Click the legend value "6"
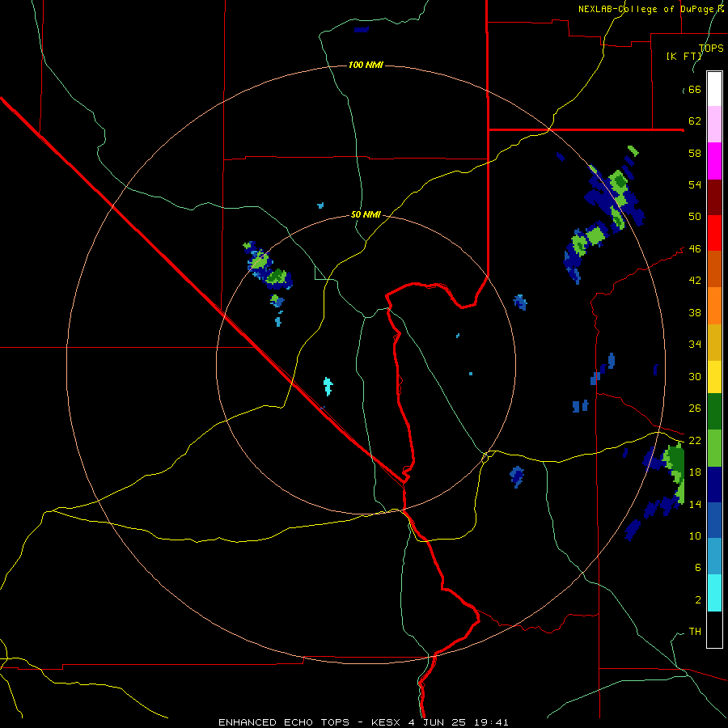This screenshot has width=728, height=728. click(x=697, y=567)
